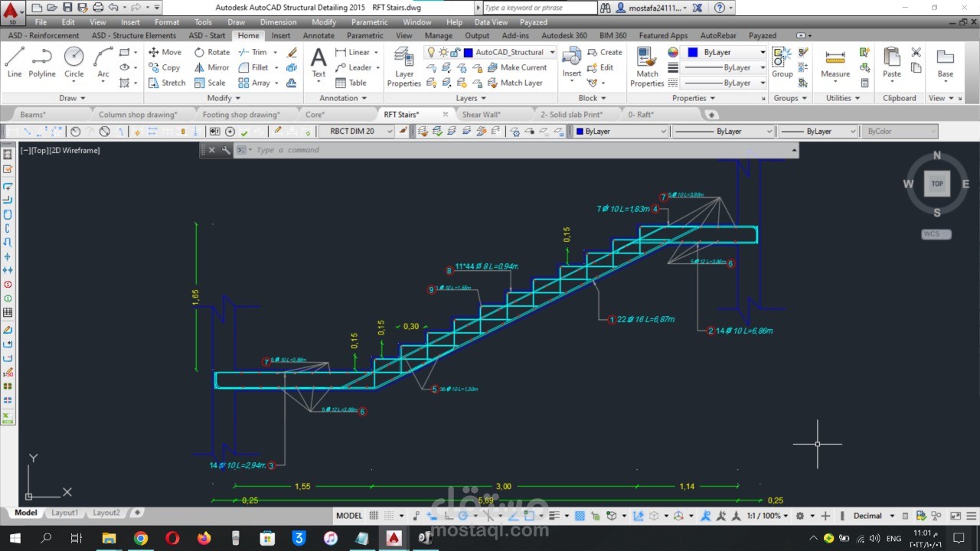This screenshot has width=980, height=551.
Task: Activate the Fillet tool
Action: click(253, 67)
